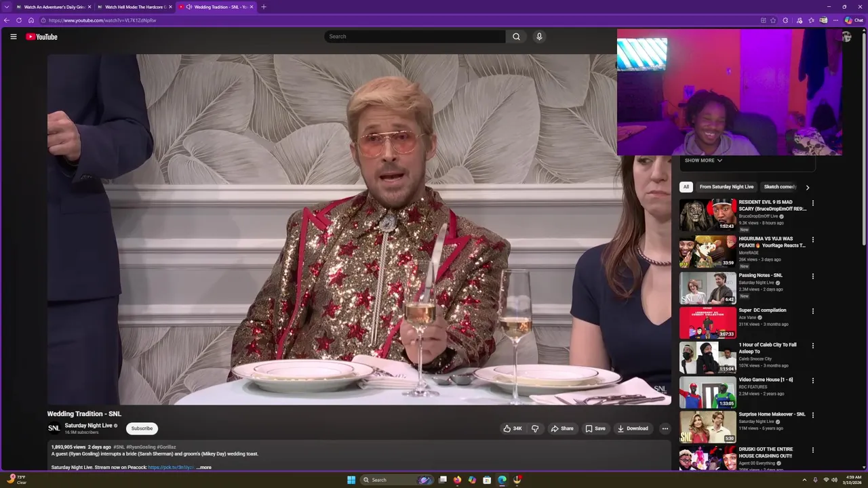Show hidden system tray icons
This screenshot has height=488, width=868.
click(804, 480)
